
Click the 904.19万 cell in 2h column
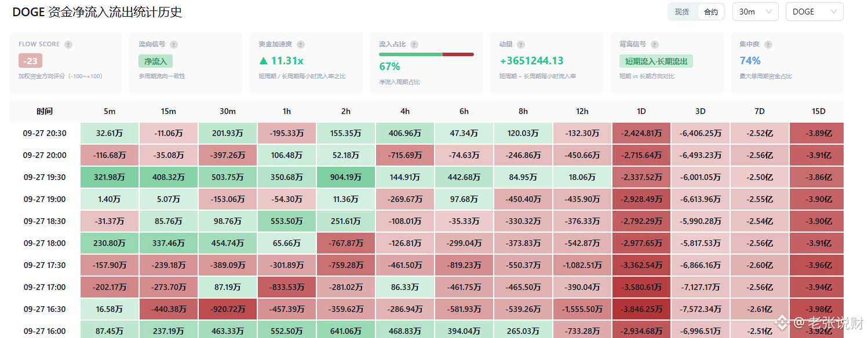346,177
